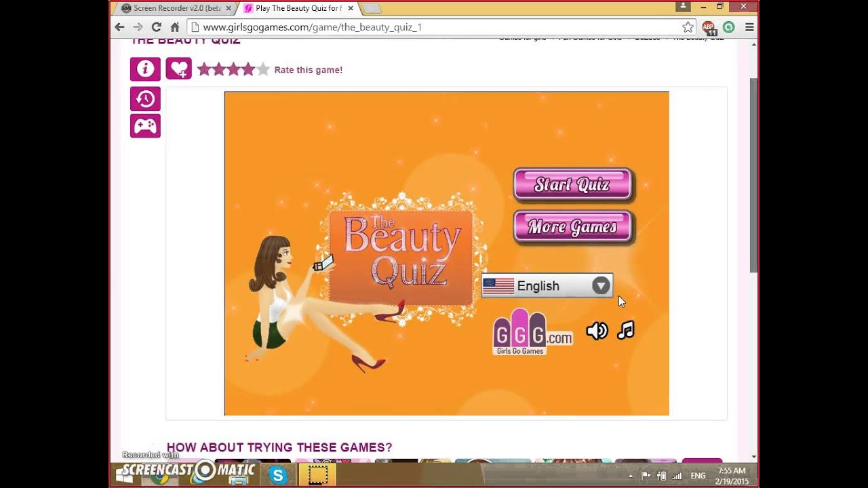Open Skype from the taskbar

pyautogui.click(x=277, y=476)
